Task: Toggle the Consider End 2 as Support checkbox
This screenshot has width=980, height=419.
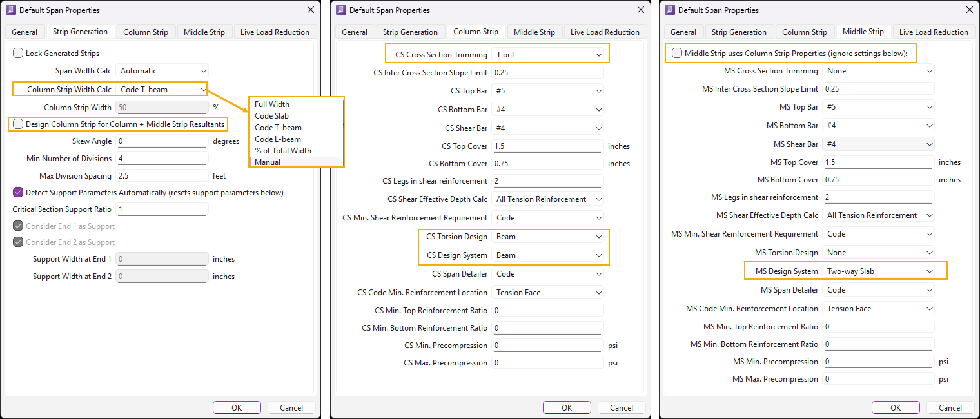Action: click(18, 242)
